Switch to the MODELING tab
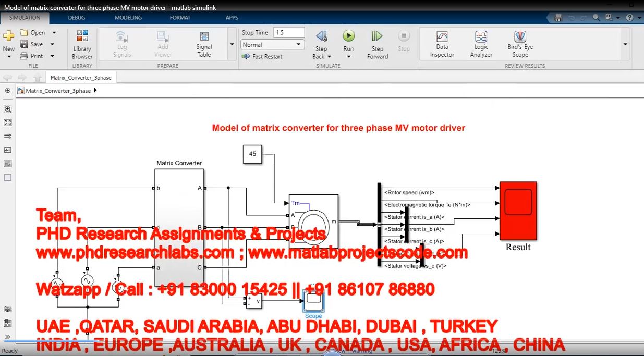 [128, 17]
